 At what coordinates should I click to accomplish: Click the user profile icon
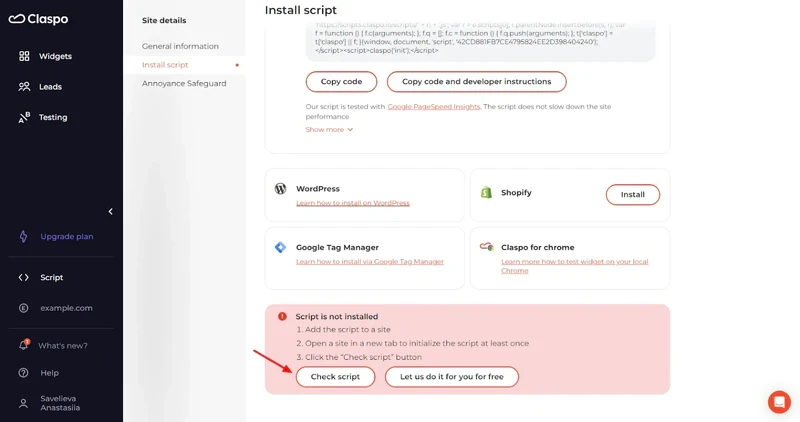(23, 404)
